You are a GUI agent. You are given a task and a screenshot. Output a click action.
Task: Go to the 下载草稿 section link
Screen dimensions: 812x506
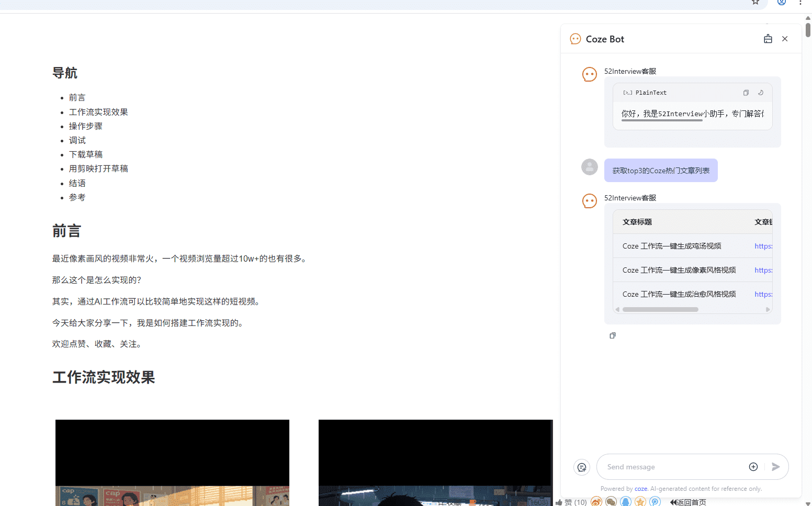click(86, 154)
